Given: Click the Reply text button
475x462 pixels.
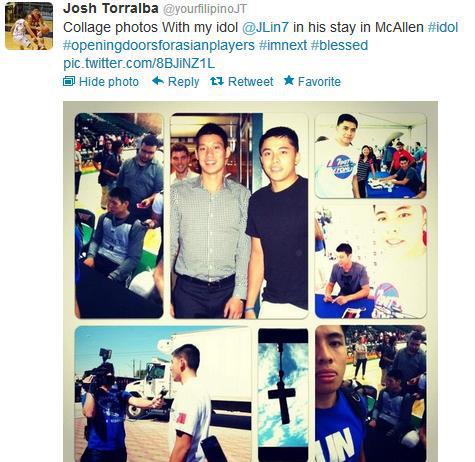Looking at the screenshot, I should click(x=183, y=82).
